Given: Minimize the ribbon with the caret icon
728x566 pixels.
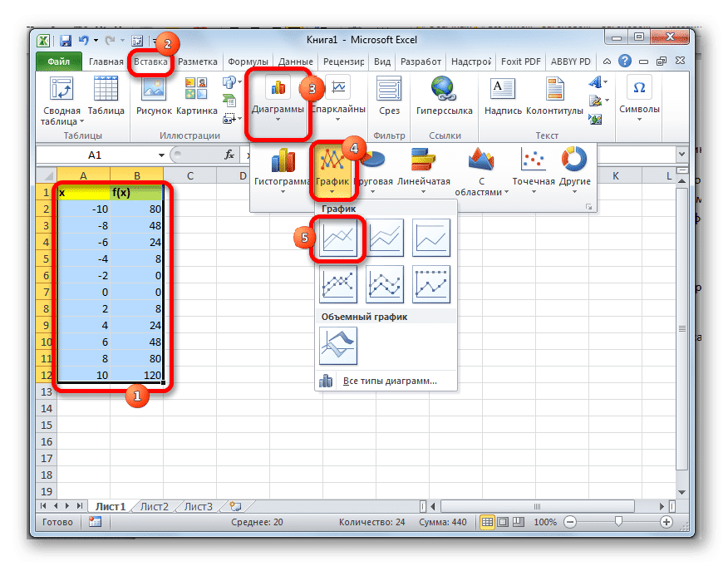Looking at the screenshot, I should [x=607, y=62].
